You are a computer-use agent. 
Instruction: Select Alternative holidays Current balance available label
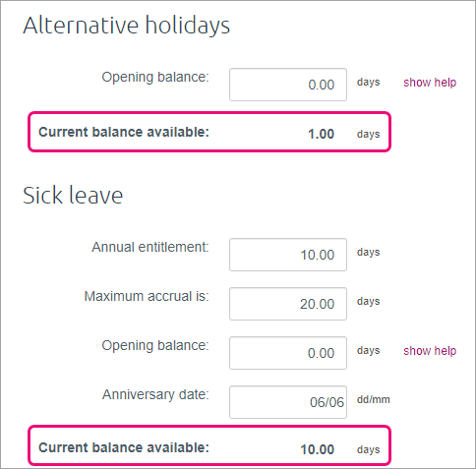(x=124, y=132)
